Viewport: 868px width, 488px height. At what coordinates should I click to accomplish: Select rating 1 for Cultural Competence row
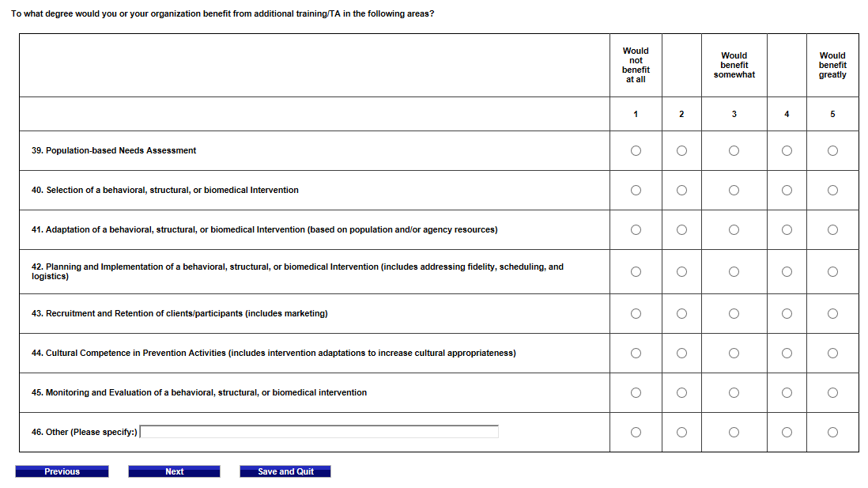coord(636,354)
